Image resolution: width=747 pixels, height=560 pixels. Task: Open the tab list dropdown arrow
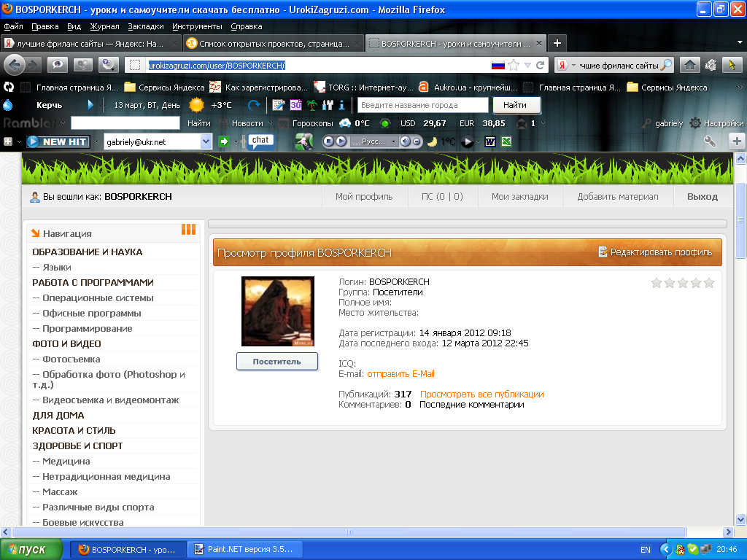click(x=740, y=43)
